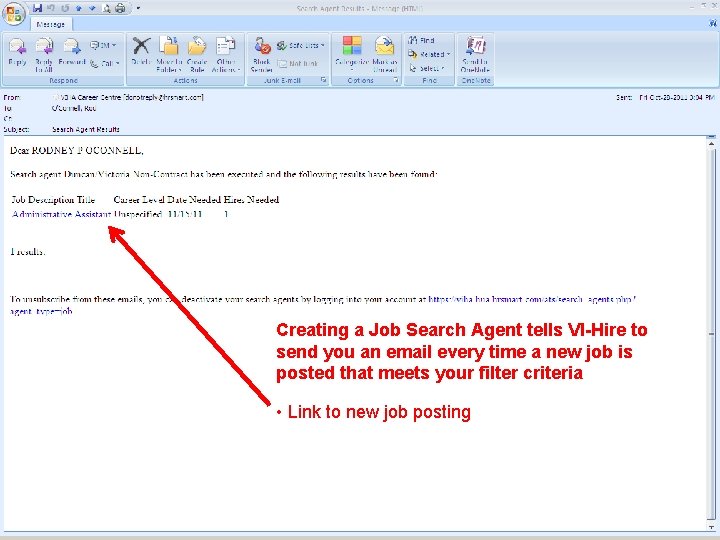Open Safe Lists dropdown
This screenshot has height=540, width=720.
coord(300,45)
